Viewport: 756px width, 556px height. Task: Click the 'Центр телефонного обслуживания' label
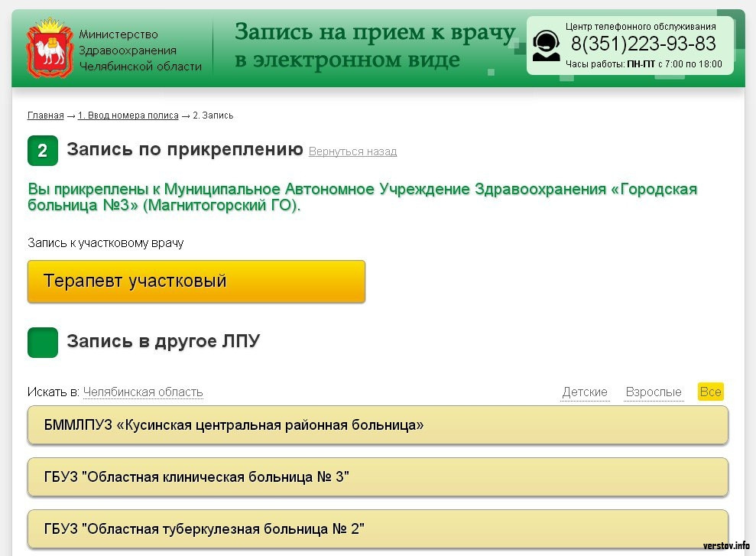coord(641,27)
